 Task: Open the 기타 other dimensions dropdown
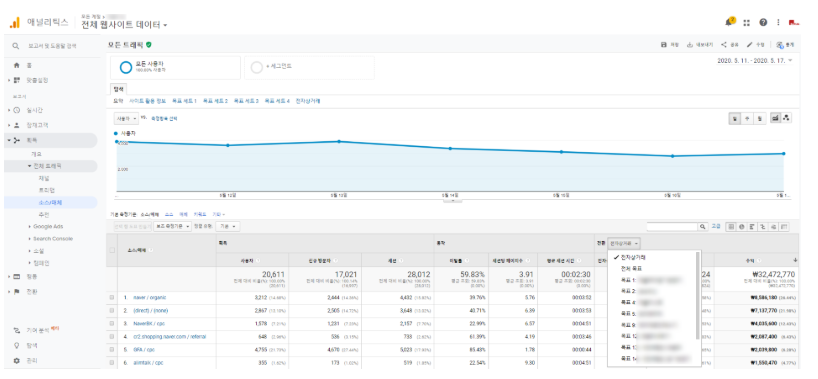[x=220, y=215]
